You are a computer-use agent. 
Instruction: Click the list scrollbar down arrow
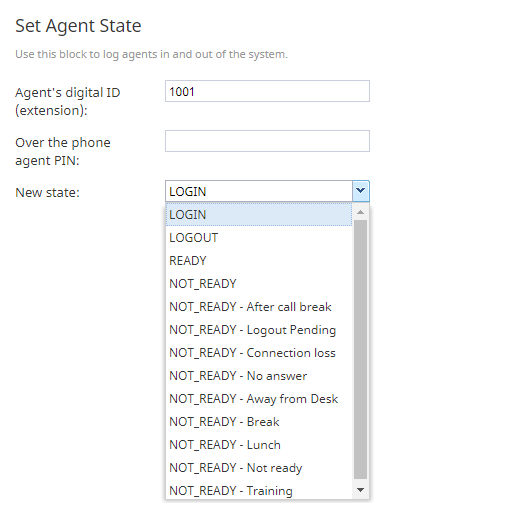360,490
